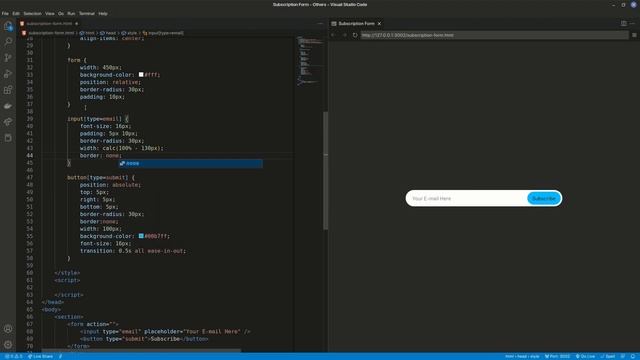Open the Go menu

(x=61, y=13)
